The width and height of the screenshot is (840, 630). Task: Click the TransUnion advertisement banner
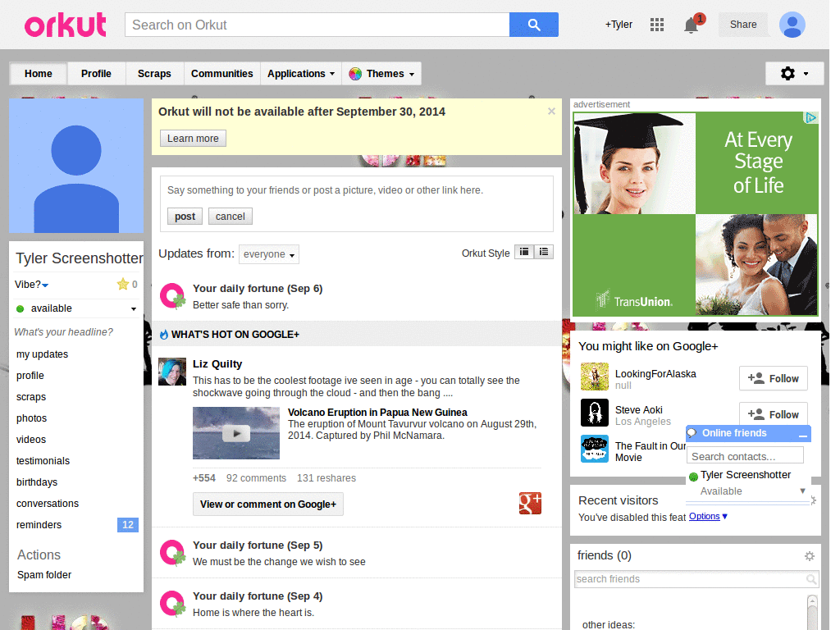coord(696,214)
